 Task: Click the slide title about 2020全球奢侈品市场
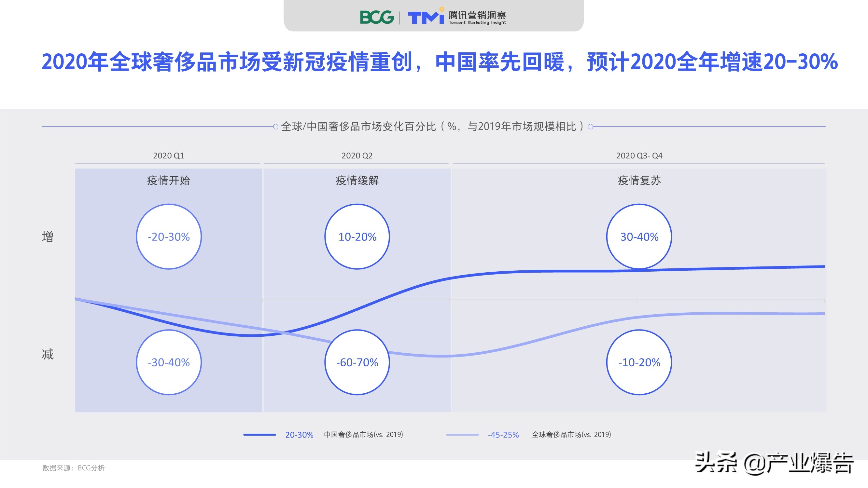click(440, 62)
